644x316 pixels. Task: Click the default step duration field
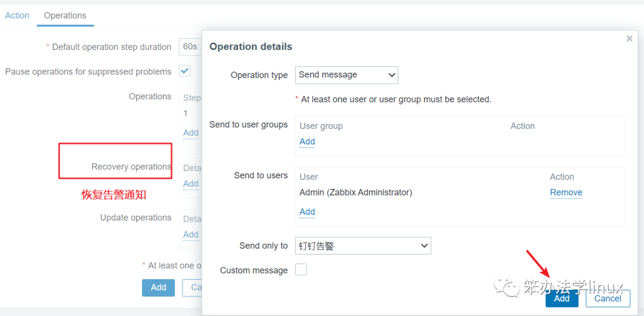point(191,47)
